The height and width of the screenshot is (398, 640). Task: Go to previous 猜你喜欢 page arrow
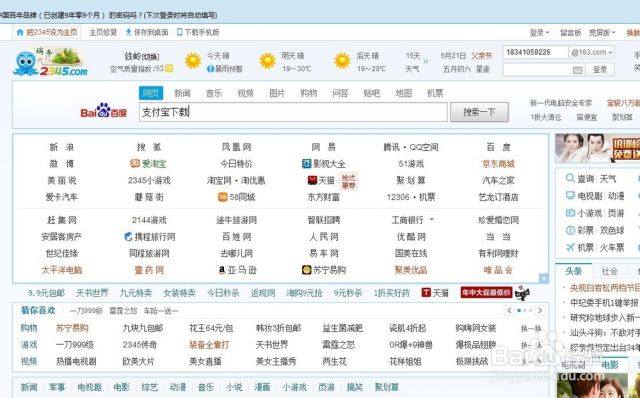pyautogui.click(x=509, y=311)
